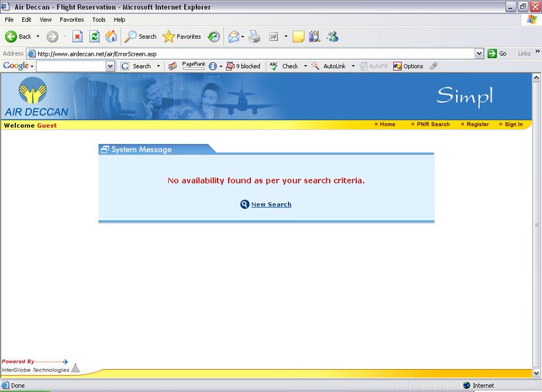Image resolution: width=542 pixels, height=392 pixels.
Task: Expand the Edit with Word dropdown arrow
Action: [286, 36]
